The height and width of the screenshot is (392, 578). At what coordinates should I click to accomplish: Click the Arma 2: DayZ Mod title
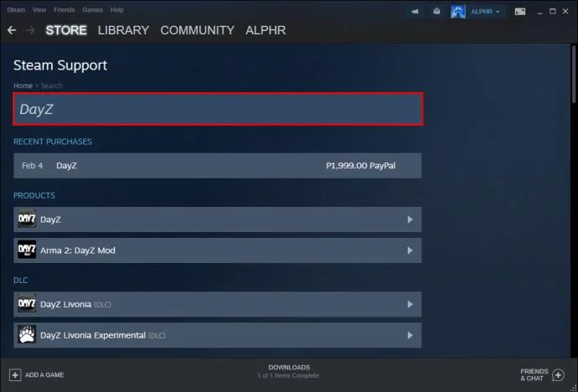pyautogui.click(x=78, y=250)
